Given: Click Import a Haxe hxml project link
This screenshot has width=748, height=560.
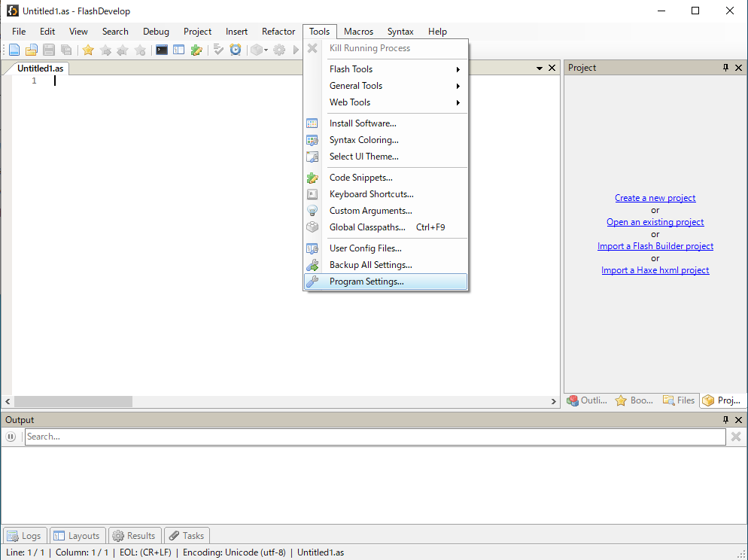Looking at the screenshot, I should pyautogui.click(x=655, y=270).
